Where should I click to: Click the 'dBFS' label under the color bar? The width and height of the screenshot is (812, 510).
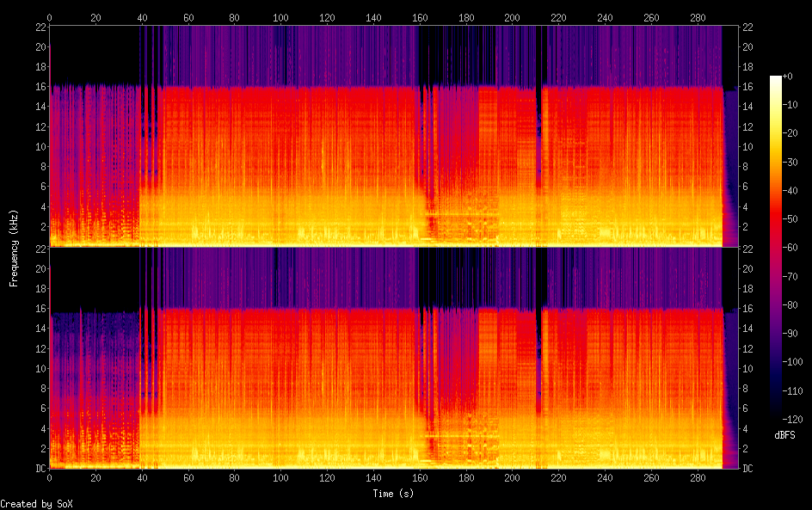coord(784,436)
